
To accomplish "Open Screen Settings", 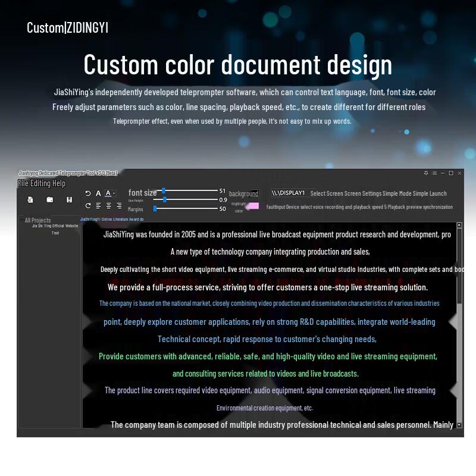I will (363, 194).
